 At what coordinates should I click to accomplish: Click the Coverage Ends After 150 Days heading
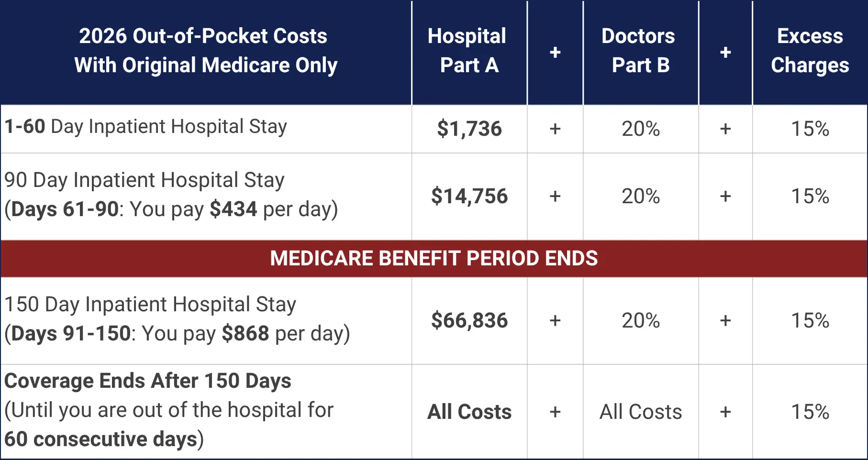coord(147,381)
